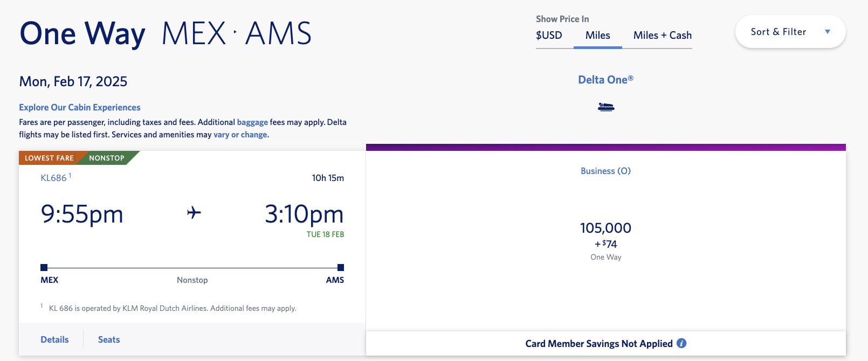
Task: Expand flight Details section
Action: [x=54, y=339]
